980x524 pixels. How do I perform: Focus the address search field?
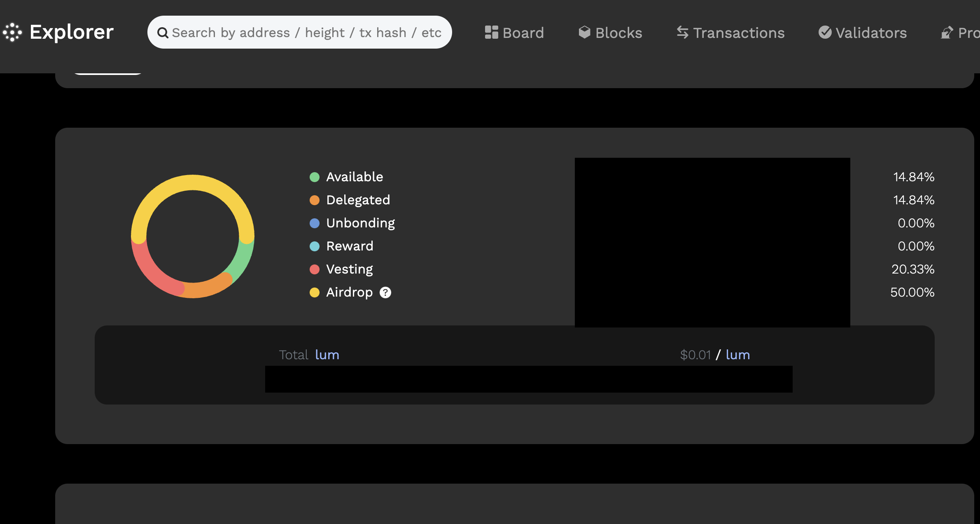[x=306, y=33]
